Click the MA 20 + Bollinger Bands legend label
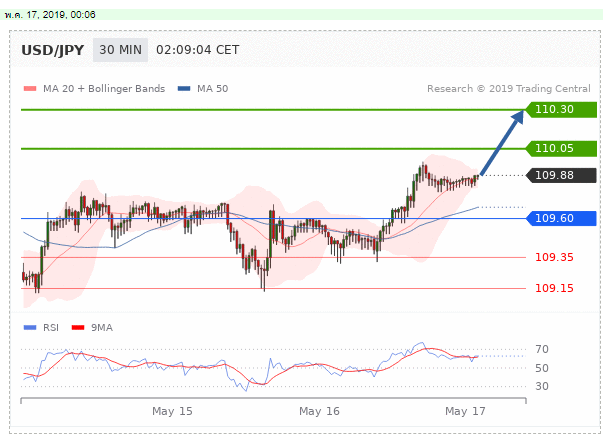This screenshot has width=603, height=441. click(104, 89)
